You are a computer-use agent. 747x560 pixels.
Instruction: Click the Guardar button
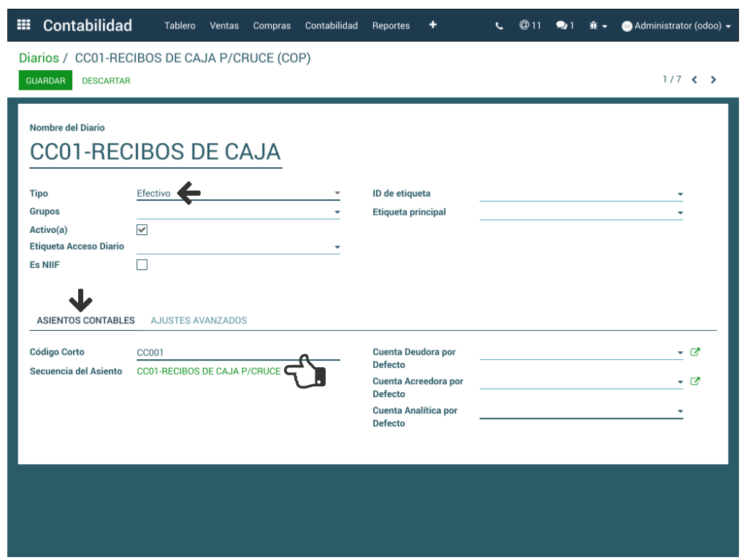[x=45, y=80]
